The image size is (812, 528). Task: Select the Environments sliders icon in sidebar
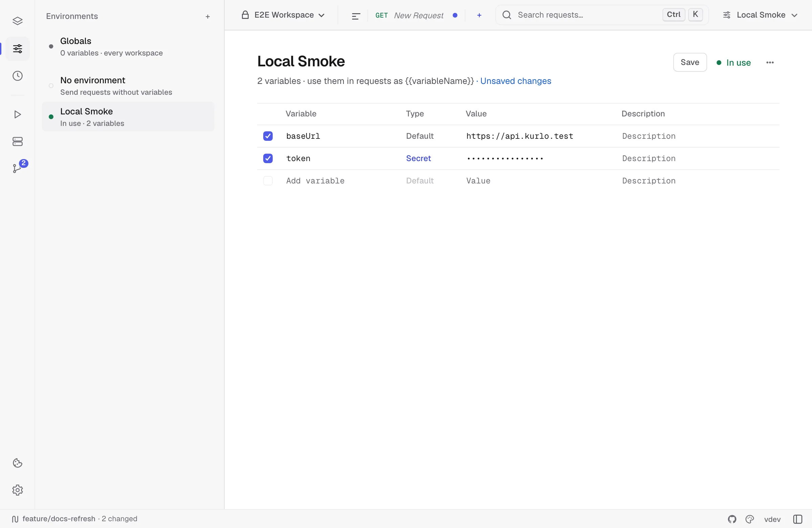(17, 48)
